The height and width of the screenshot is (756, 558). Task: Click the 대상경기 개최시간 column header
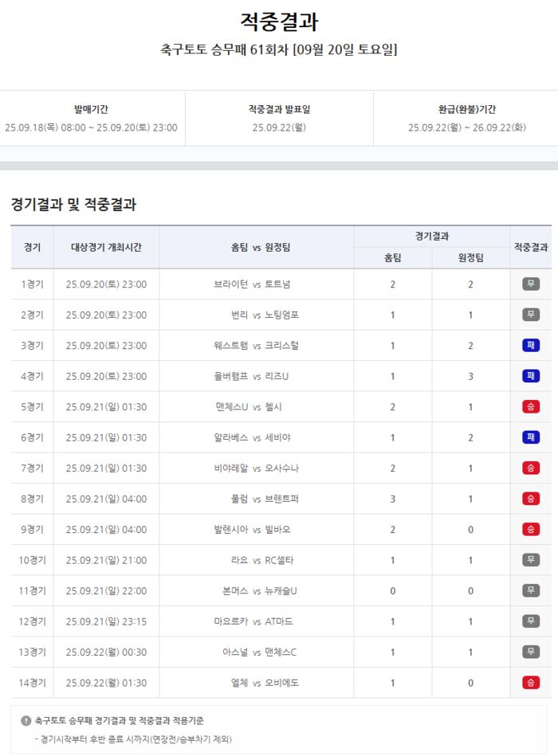pos(106,247)
